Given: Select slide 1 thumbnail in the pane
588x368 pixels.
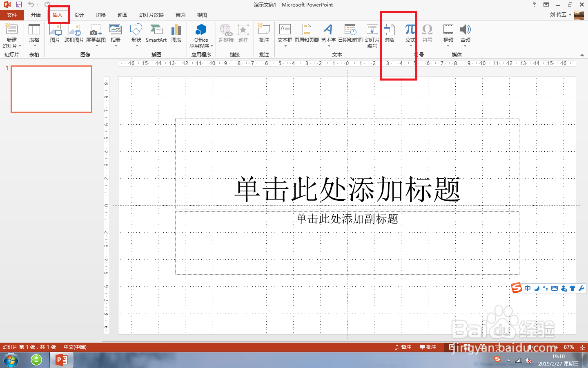Looking at the screenshot, I should [51, 89].
